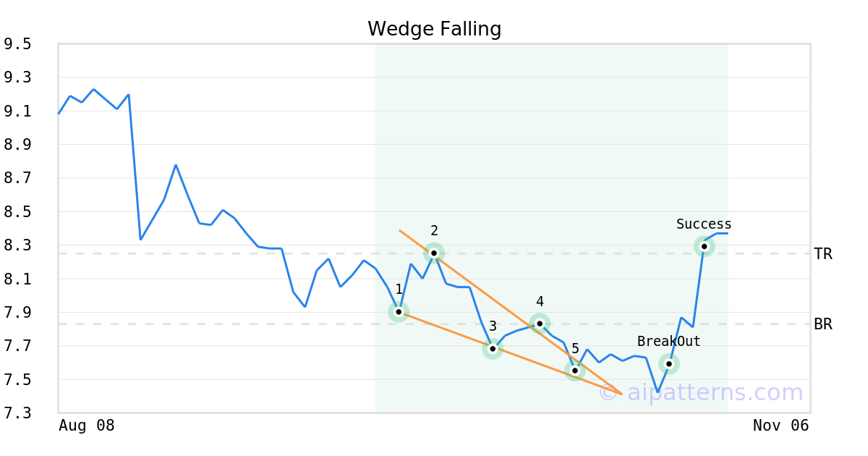Open the aipatterns.com watermark link
Screen dimensions: 868x456
(x=701, y=393)
